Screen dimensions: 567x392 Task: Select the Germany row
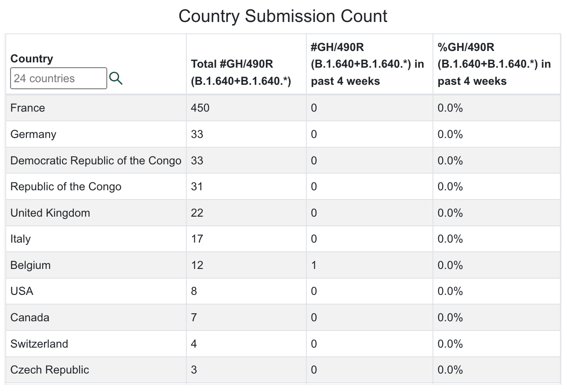click(33, 134)
